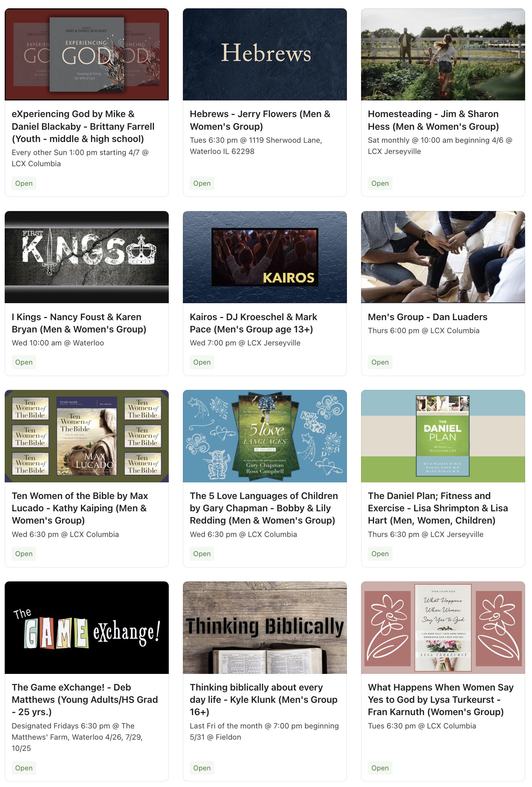The image size is (532, 787).
Task: Open Men's Group - Dan Luaders title
Action: [428, 317]
